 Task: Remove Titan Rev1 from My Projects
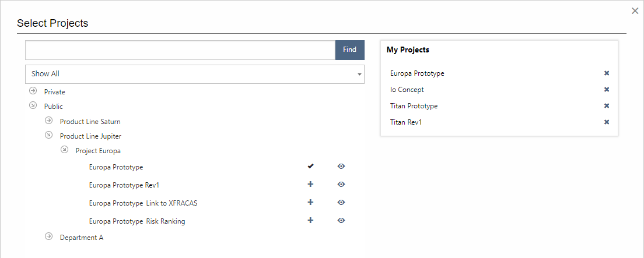pos(607,122)
